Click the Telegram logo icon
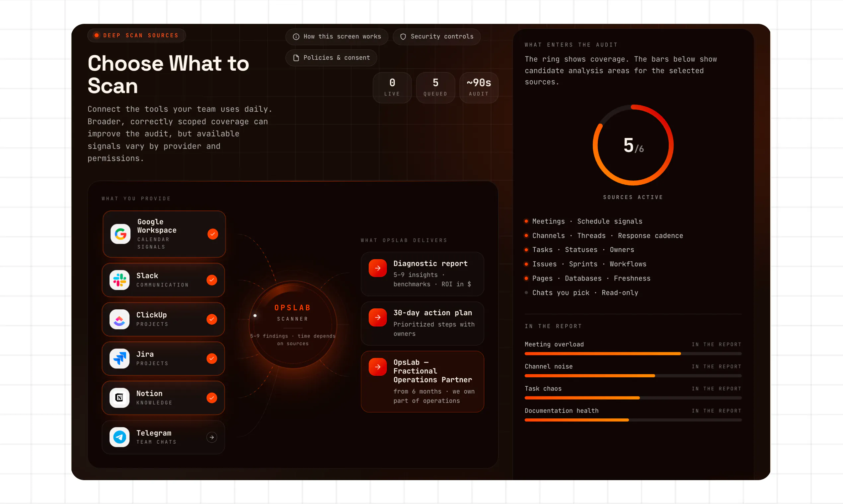The width and height of the screenshot is (843, 504). [119, 437]
